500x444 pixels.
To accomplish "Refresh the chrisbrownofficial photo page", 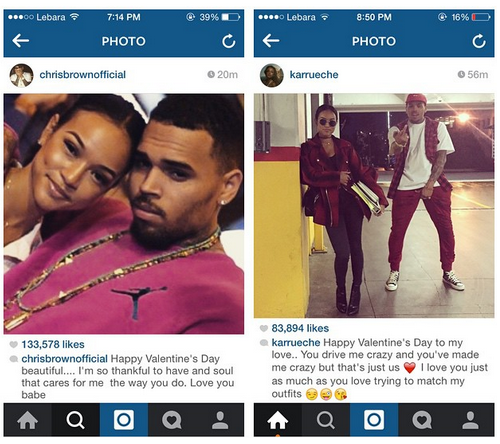I will (229, 41).
